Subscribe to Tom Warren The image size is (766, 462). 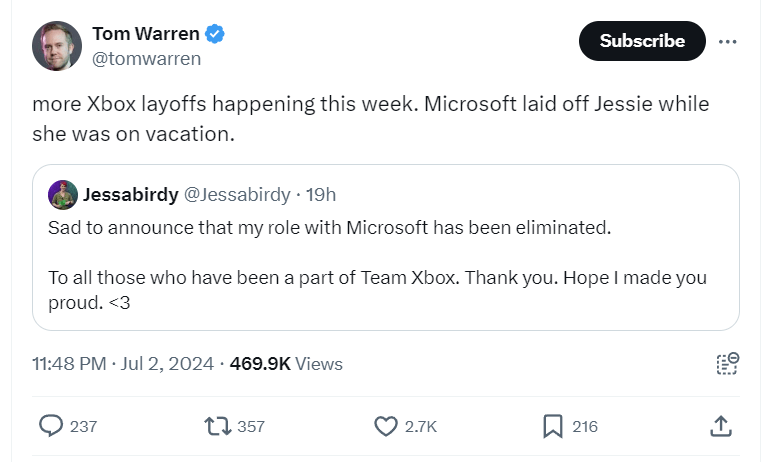pos(642,41)
